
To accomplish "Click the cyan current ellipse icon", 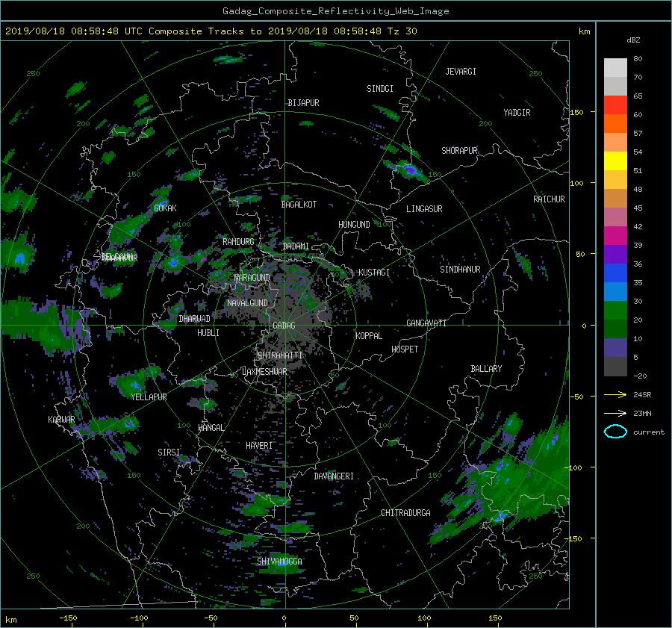I will 615,432.
